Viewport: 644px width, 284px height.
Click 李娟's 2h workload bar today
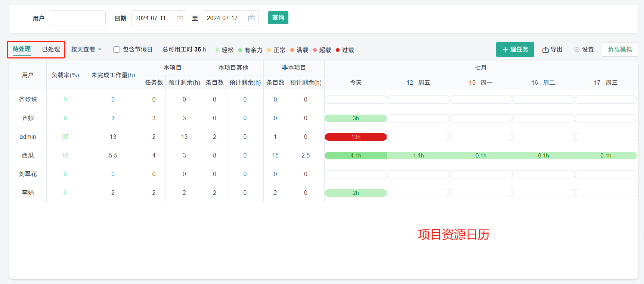[356, 193]
